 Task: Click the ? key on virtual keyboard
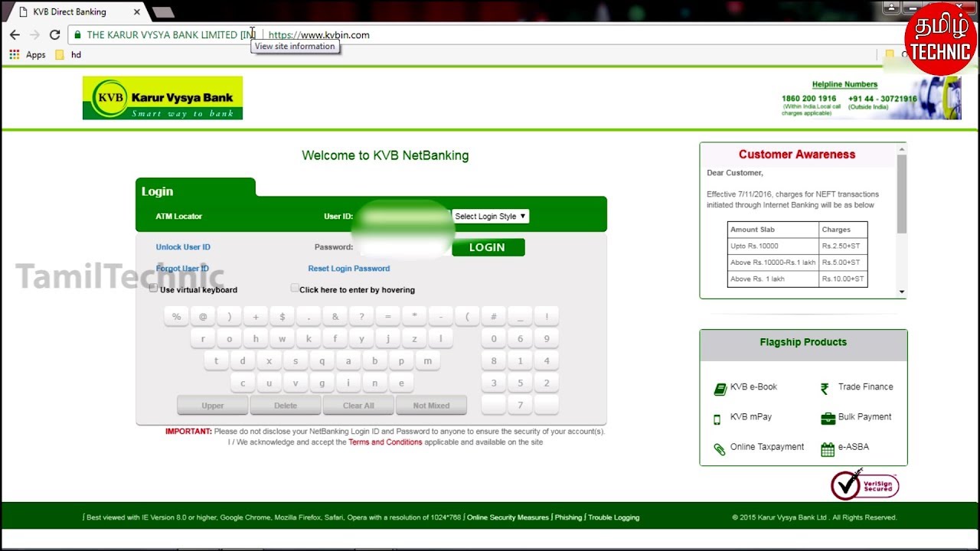(361, 317)
